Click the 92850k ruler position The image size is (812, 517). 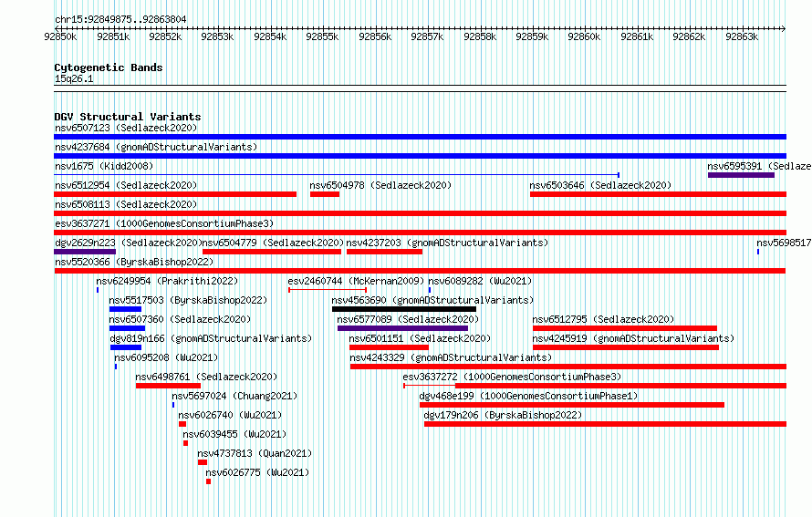pyautogui.click(x=60, y=36)
